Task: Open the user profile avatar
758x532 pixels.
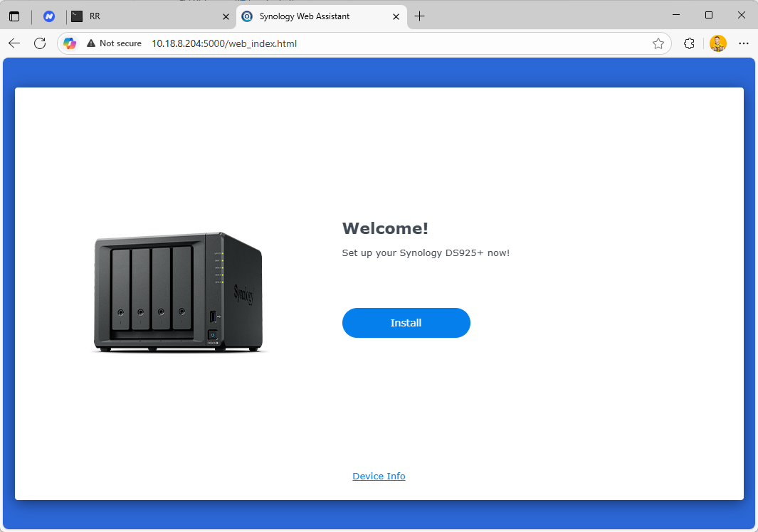Action: 718,43
